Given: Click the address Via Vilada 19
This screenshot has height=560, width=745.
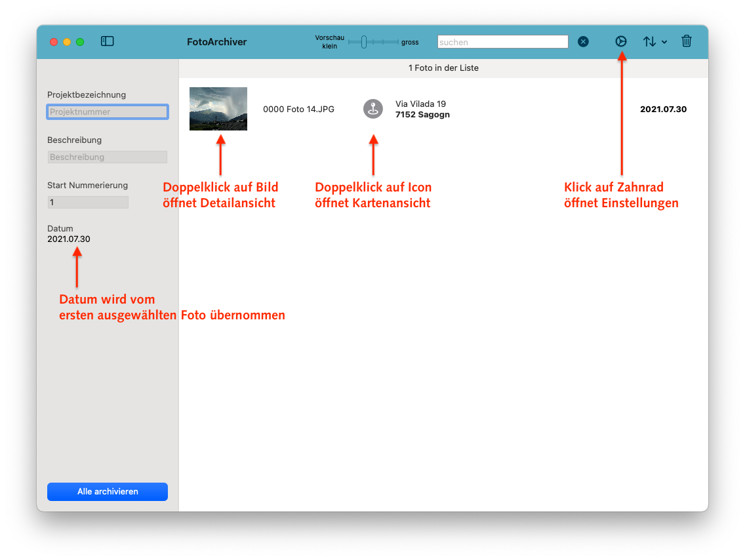Looking at the screenshot, I should coord(420,104).
